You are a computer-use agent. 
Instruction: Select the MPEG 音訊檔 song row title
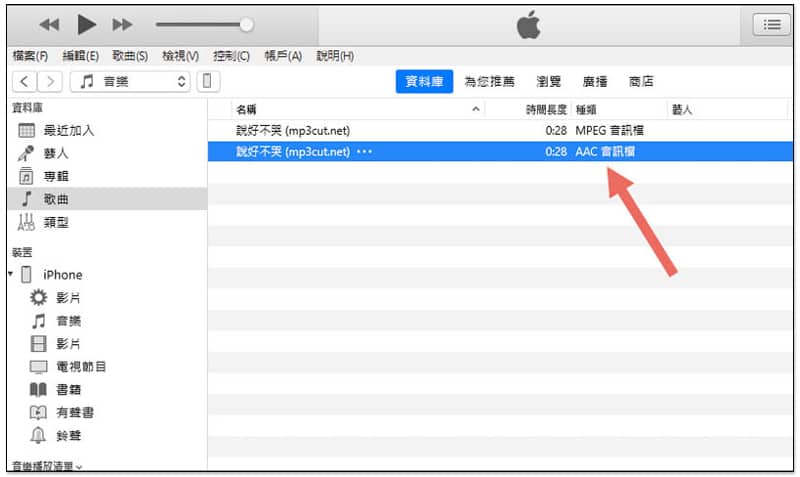[x=293, y=131]
